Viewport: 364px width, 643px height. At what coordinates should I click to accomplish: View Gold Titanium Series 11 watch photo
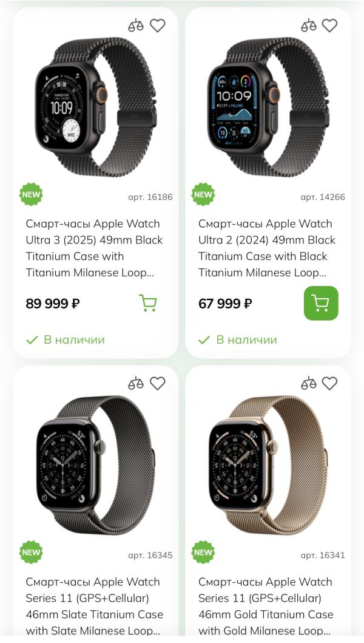[x=268, y=466]
